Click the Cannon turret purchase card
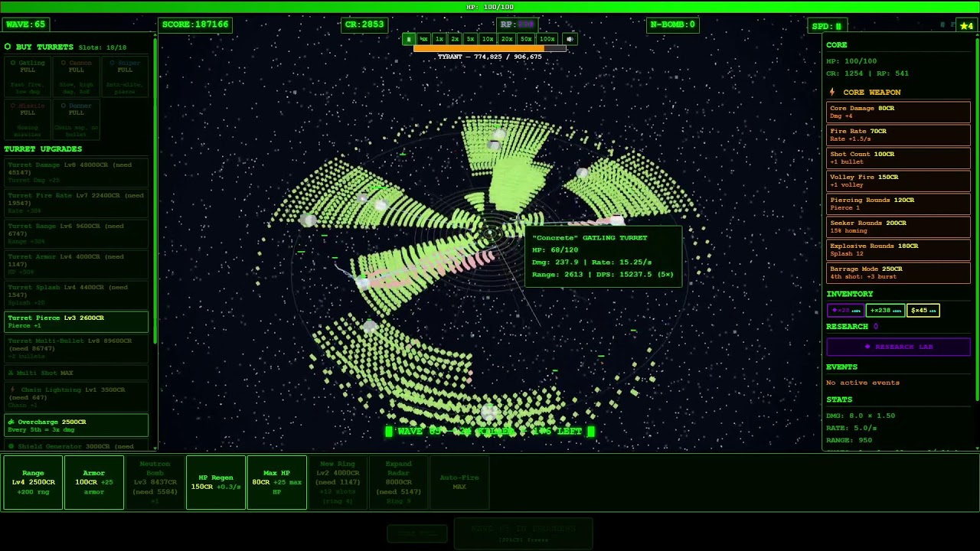 tap(77, 77)
